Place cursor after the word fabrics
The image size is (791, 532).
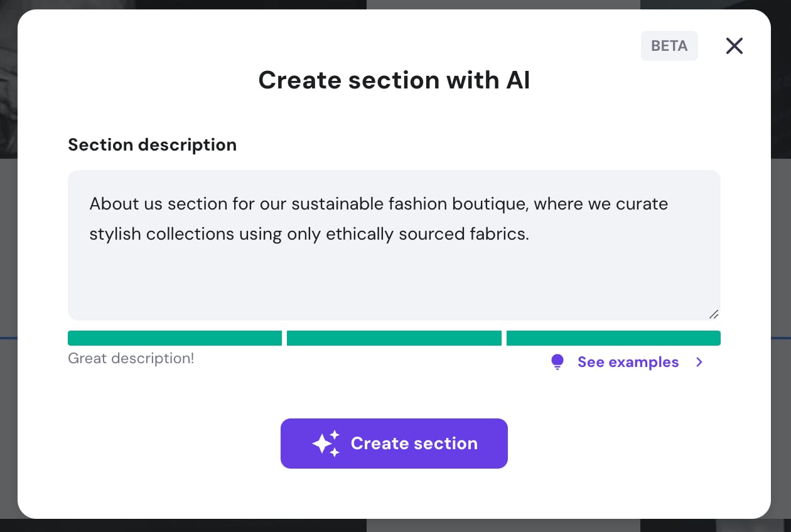(x=529, y=234)
